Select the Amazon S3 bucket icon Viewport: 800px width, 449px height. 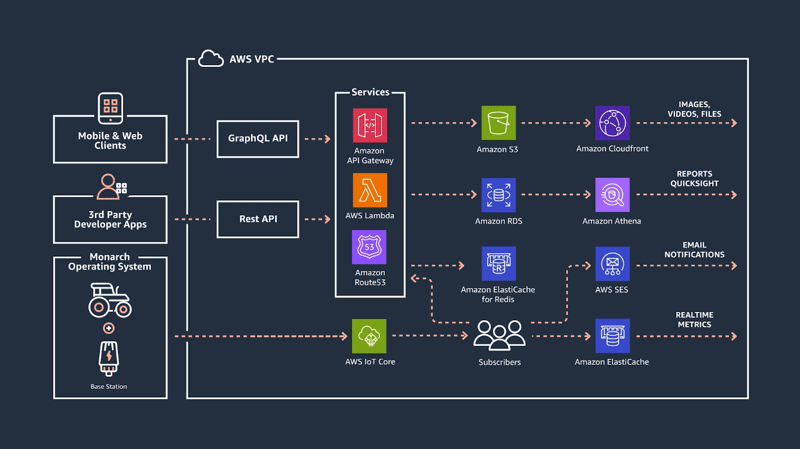coord(498,123)
